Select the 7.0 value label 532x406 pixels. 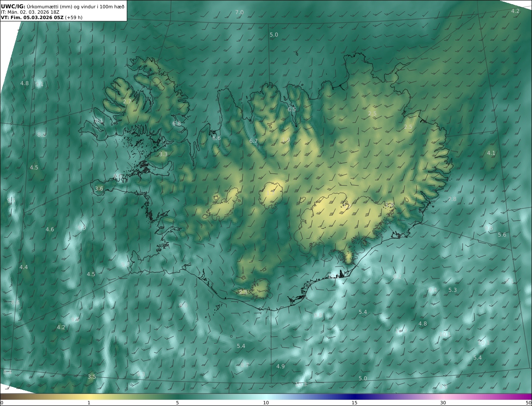pos(239,12)
